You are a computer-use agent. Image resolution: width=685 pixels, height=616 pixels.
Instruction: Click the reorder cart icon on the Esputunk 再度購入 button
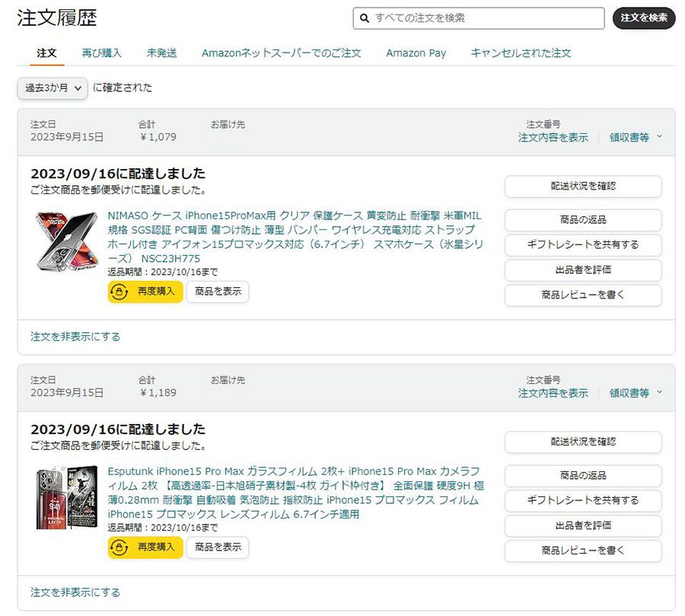click(119, 547)
